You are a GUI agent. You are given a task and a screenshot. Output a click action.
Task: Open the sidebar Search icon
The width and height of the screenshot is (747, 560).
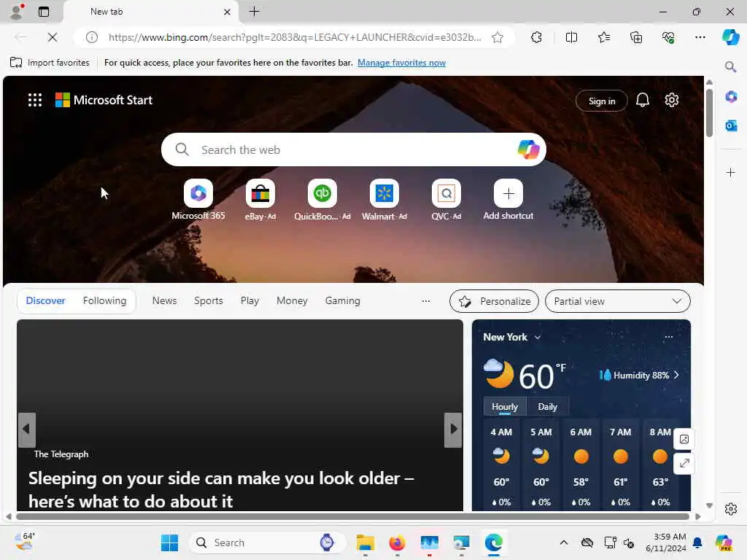(x=731, y=66)
